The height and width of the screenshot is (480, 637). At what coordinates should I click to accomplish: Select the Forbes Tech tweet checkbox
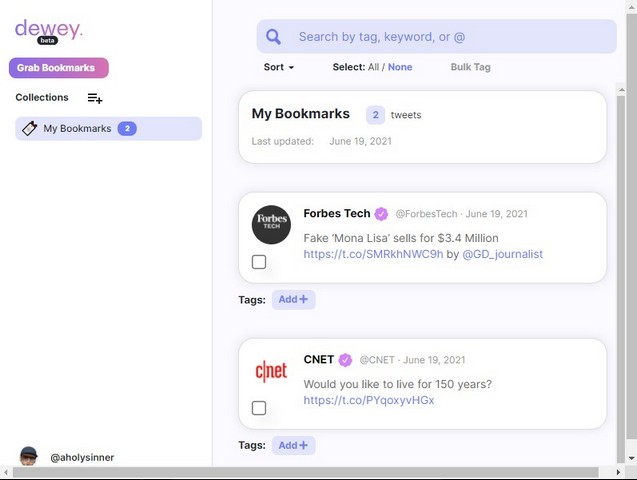(259, 262)
